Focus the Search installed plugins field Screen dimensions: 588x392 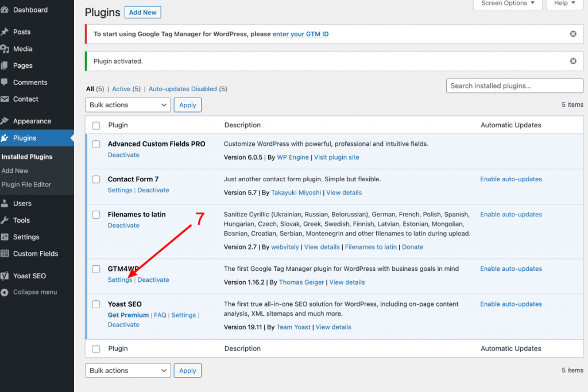point(514,86)
